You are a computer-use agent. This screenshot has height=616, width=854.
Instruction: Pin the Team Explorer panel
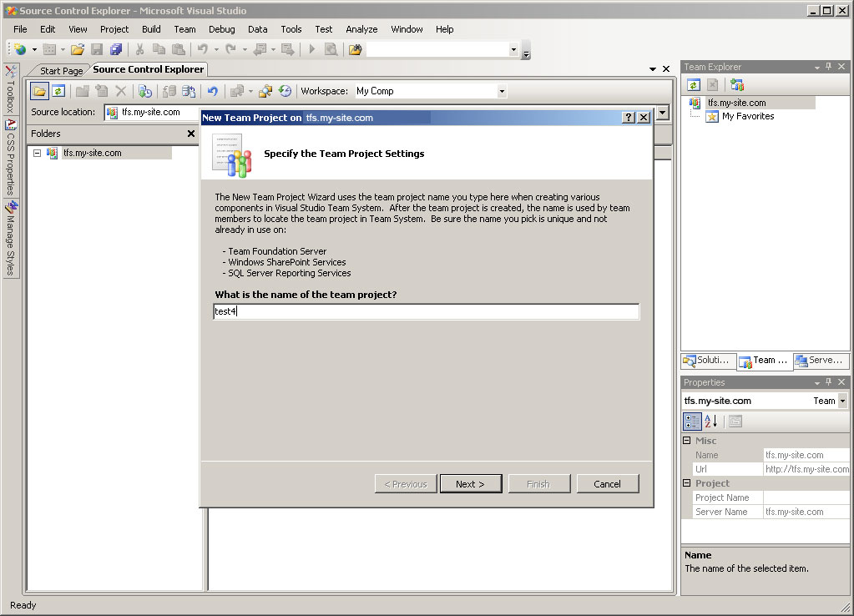click(x=828, y=67)
